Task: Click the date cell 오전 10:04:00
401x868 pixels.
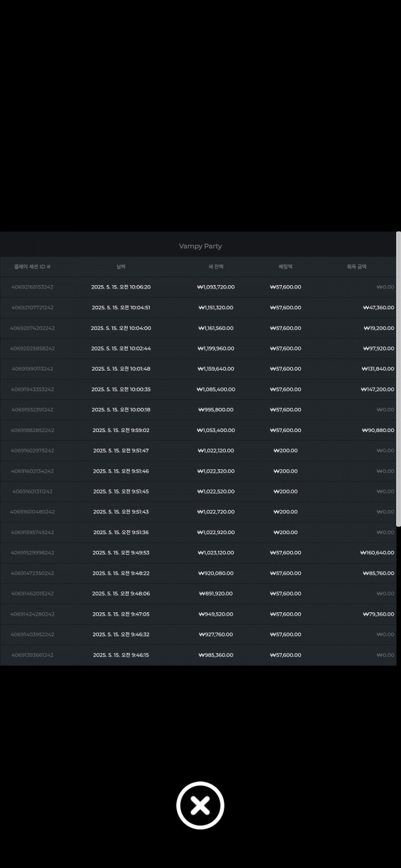Action: click(121, 329)
